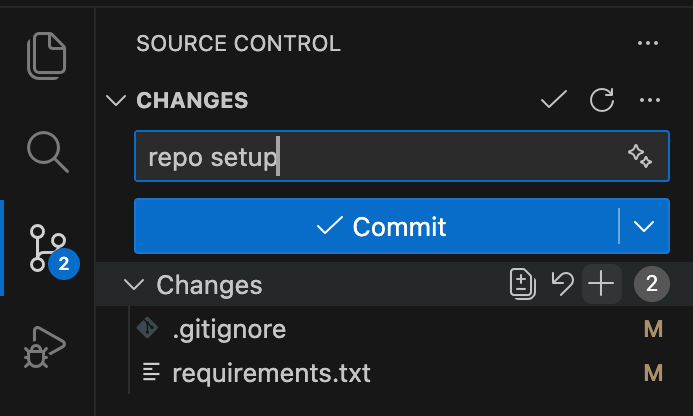Open the Search view in activity bar
Image resolution: width=693 pixels, height=416 pixels.
coord(47,151)
